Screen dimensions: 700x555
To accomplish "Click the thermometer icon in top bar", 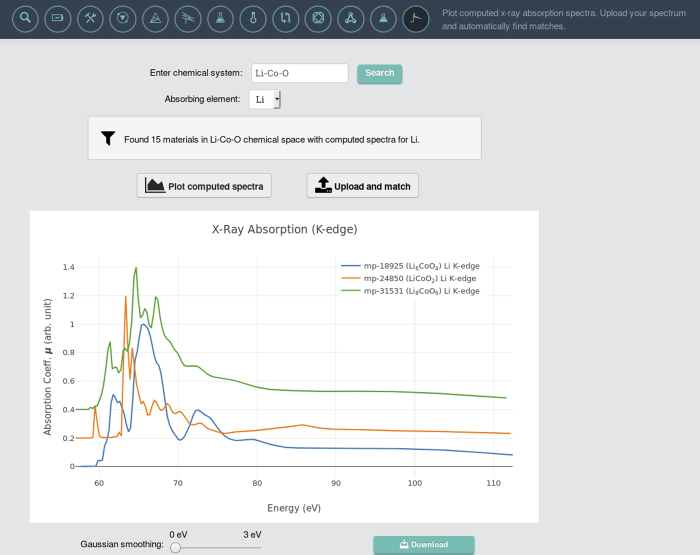I will pyautogui.click(x=254, y=18).
